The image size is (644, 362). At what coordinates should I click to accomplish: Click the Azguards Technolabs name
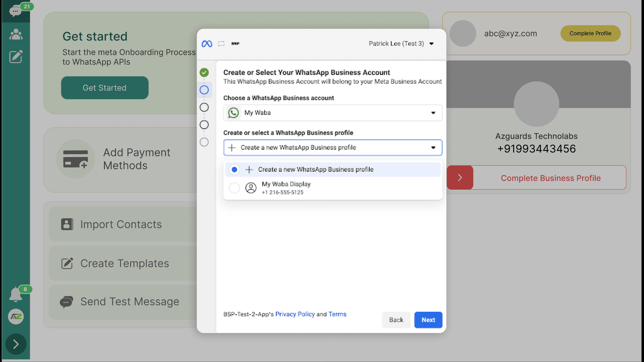(537, 136)
